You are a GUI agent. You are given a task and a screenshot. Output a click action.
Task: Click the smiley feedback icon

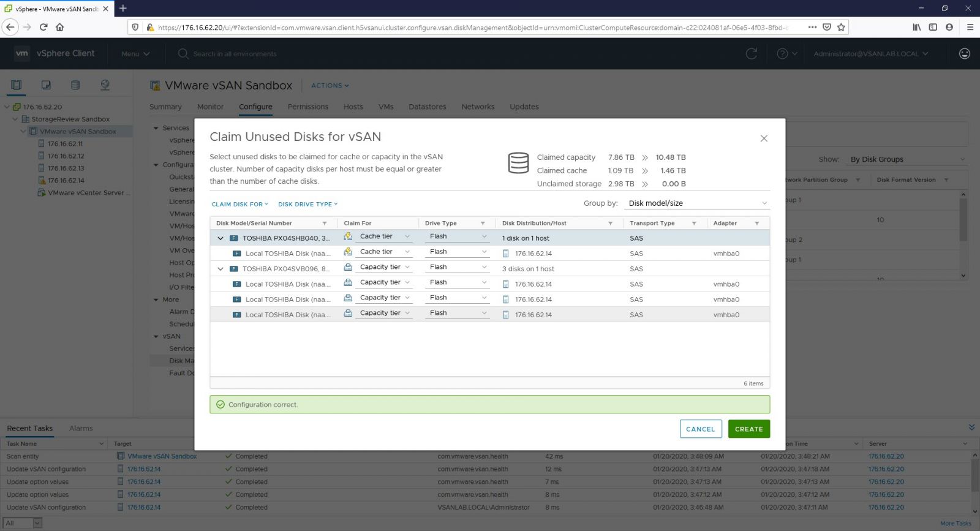tap(964, 54)
